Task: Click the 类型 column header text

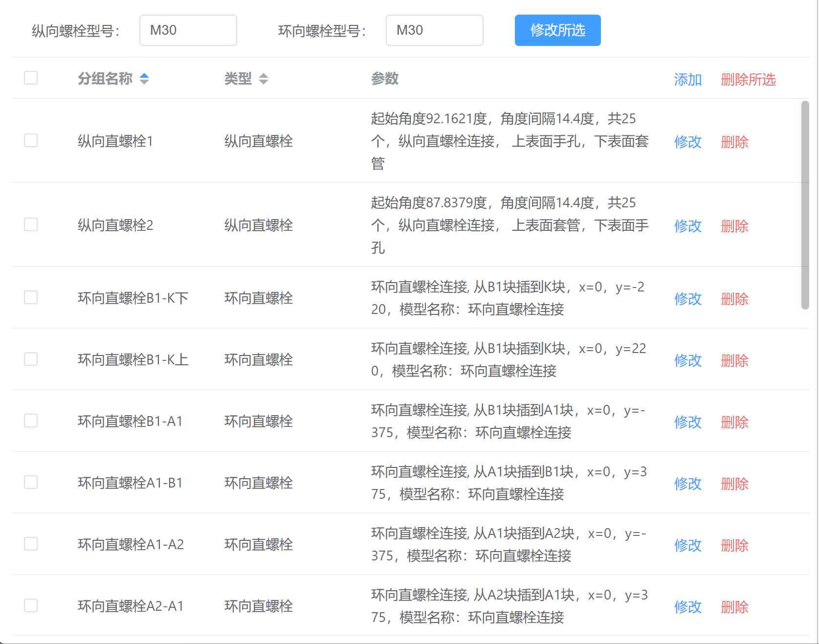Action: coord(238,78)
